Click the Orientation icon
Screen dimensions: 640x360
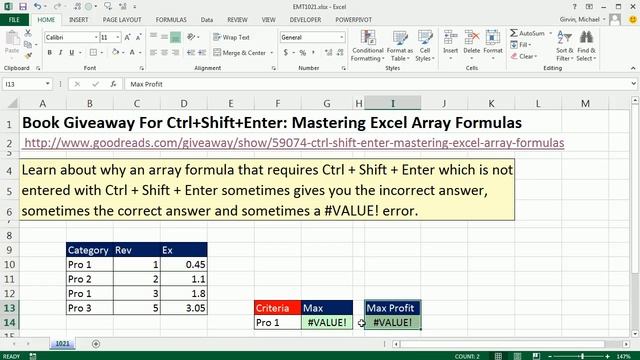click(x=191, y=37)
